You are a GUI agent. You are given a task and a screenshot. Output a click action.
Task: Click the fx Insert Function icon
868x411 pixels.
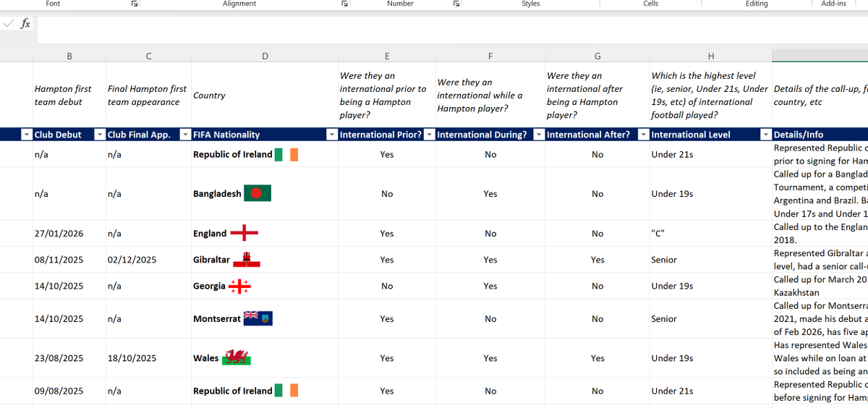25,24
